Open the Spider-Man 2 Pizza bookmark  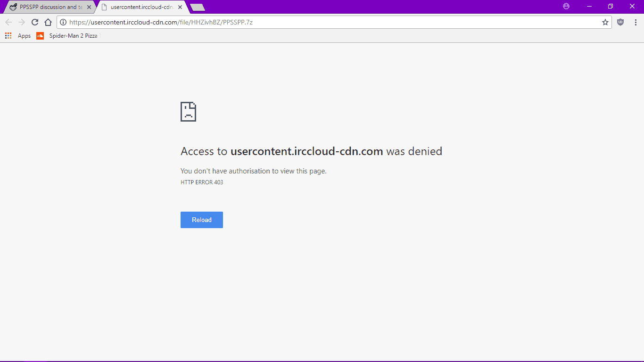click(67, 36)
